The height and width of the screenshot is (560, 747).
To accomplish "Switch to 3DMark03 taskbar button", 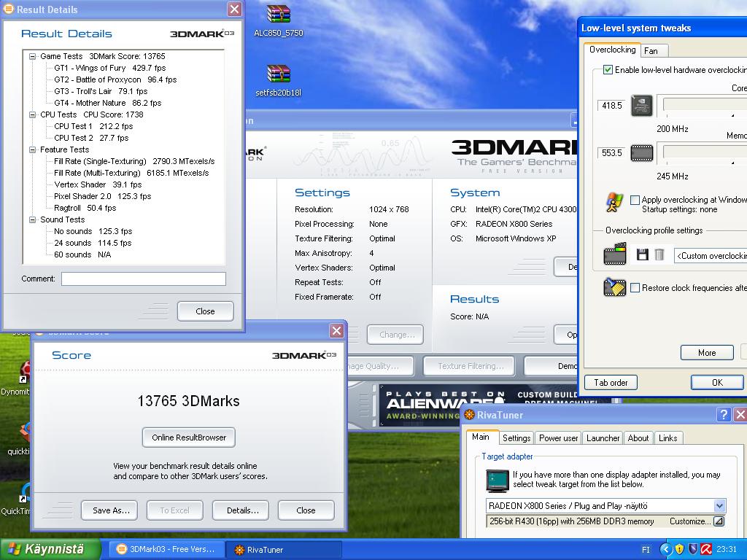I will pyautogui.click(x=167, y=550).
